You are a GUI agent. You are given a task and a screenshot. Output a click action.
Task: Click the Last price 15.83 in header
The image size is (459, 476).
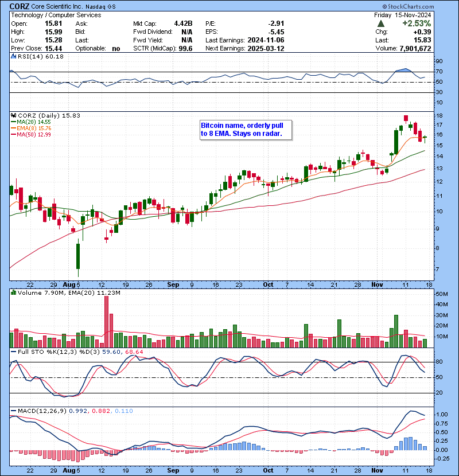coord(422,40)
